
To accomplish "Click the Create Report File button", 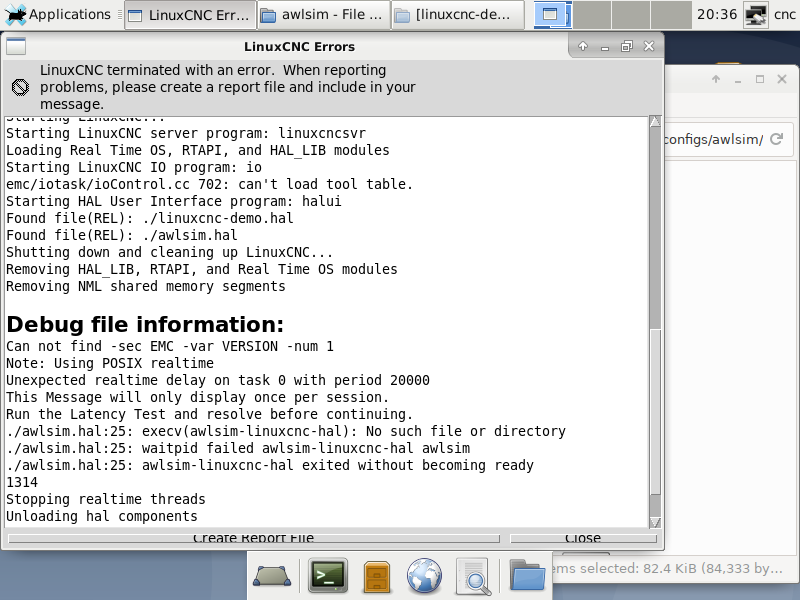I will (x=253, y=538).
